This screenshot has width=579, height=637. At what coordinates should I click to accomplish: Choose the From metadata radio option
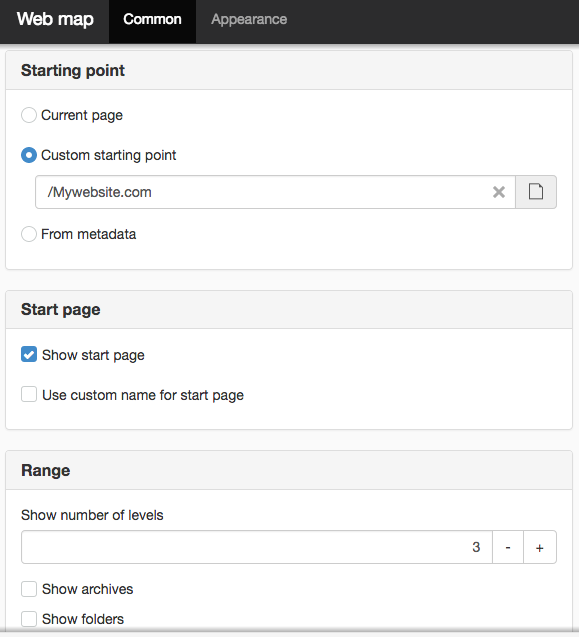[29, 234]
